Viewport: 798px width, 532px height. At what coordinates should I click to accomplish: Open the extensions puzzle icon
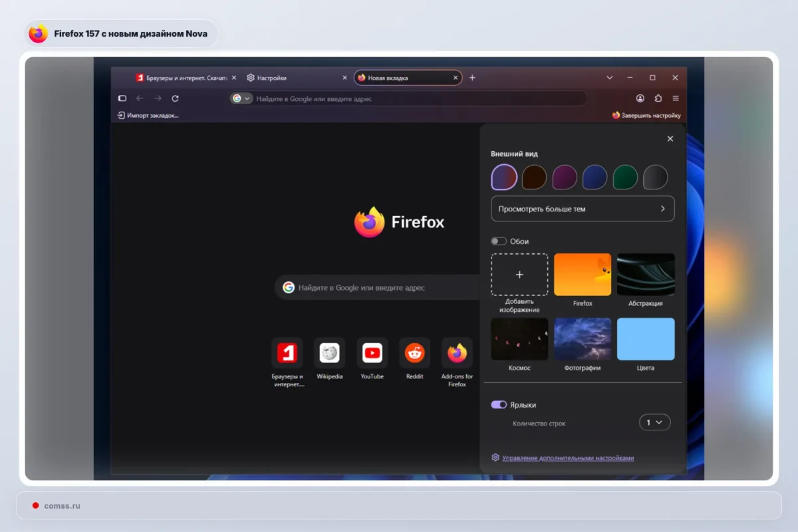pos(658,98)
